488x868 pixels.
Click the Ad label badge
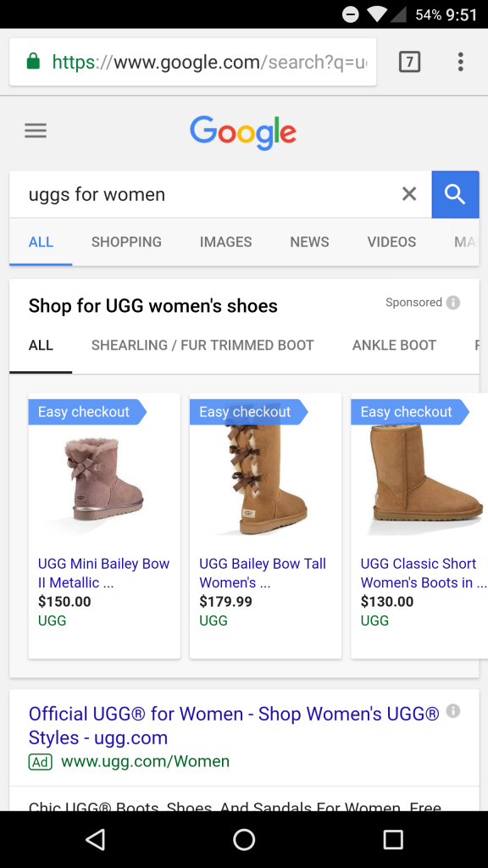click(41, 762)
